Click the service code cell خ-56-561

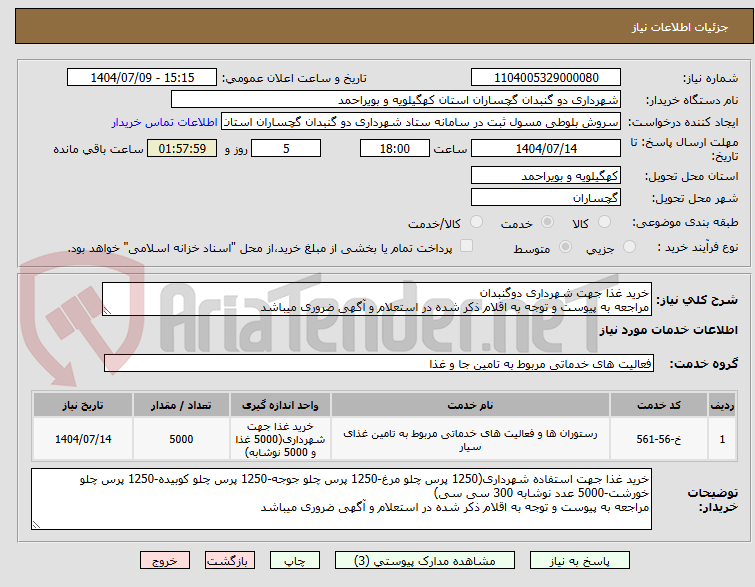coord(658,439)
